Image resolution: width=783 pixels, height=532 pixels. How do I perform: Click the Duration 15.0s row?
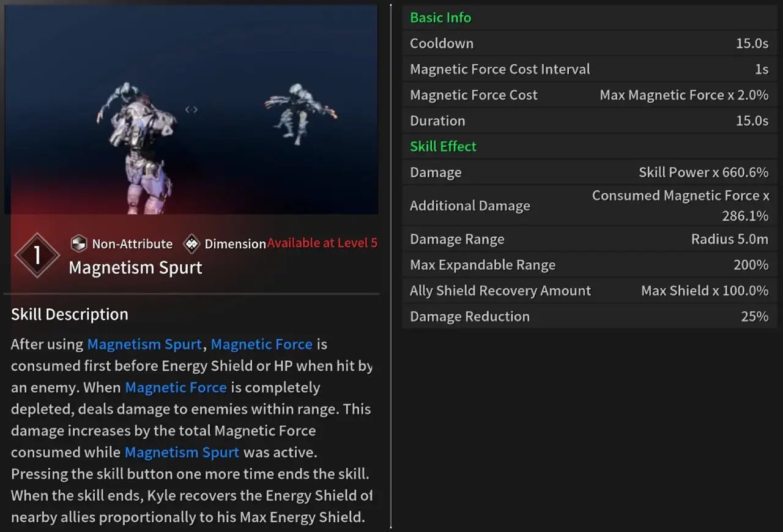click(x=587, y=120)
